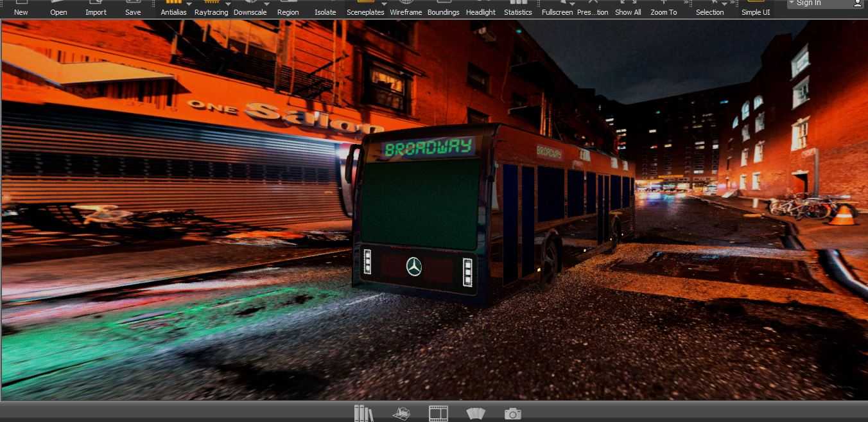Open the Sign In account dropdown
Image resolution: width=868 pixels, height=422 pixels.
pos(792,3)
